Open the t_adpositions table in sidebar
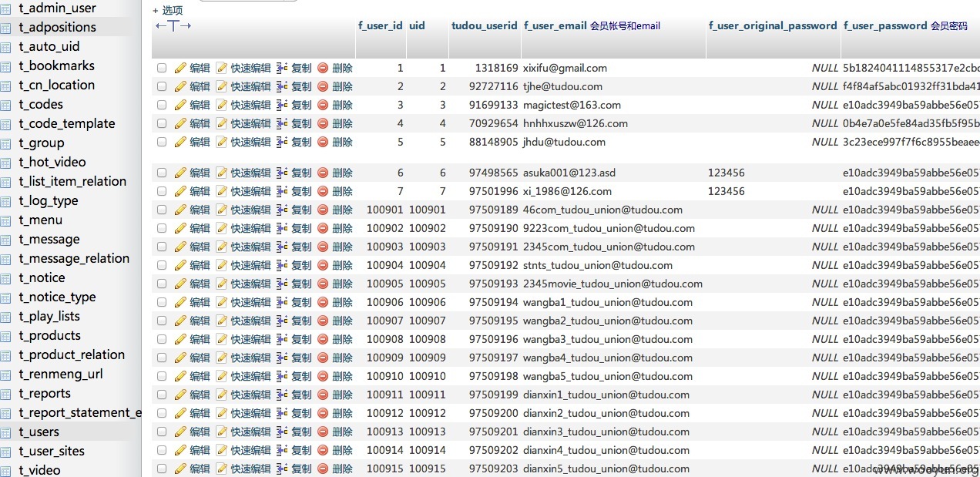This screenshot has width=980, height=477. coord(58,27)
